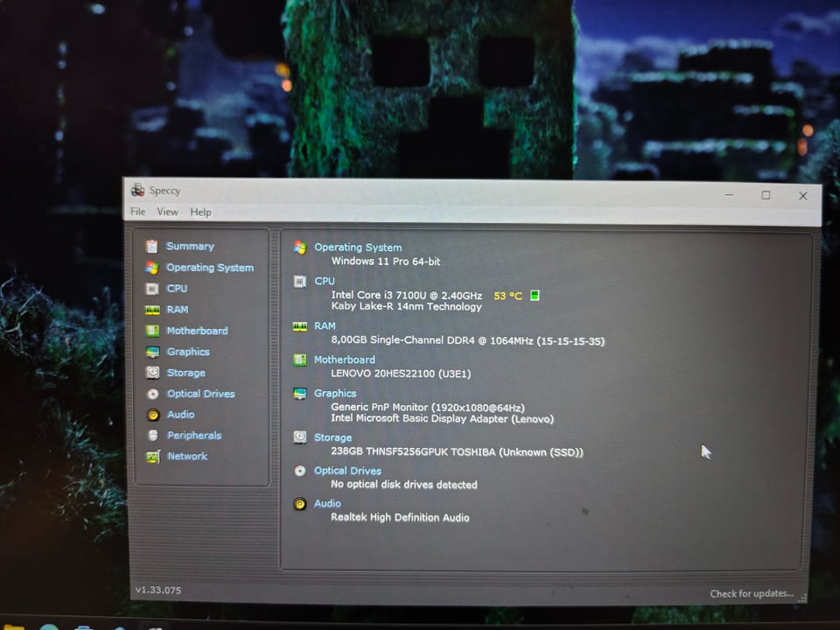
Task: Open the CPU heading link in summary
Action: [325, 281]
